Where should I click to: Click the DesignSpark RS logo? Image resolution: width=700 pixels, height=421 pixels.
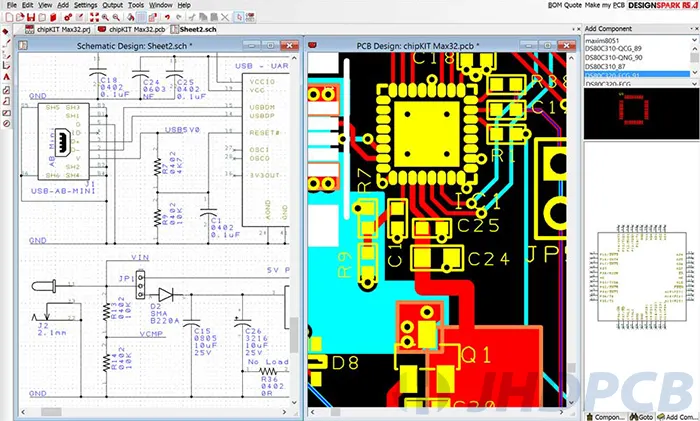point(662,5)
